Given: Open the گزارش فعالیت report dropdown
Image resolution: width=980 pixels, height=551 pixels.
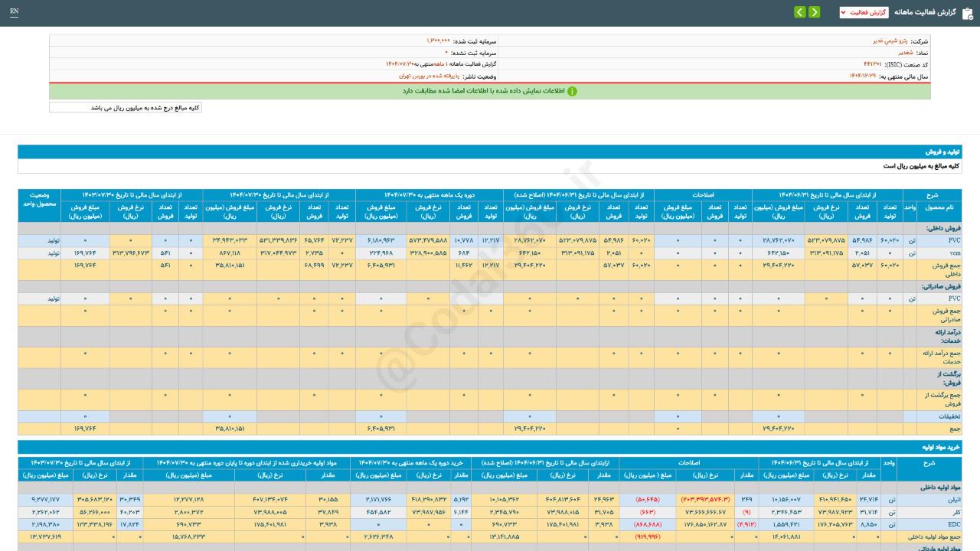Looking at the screenshot, I should click(864, 12).
